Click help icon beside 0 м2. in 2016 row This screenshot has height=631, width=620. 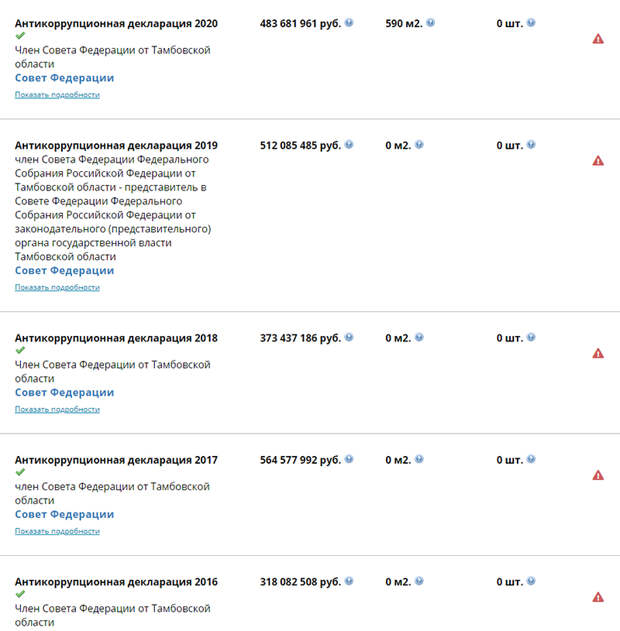419,581
